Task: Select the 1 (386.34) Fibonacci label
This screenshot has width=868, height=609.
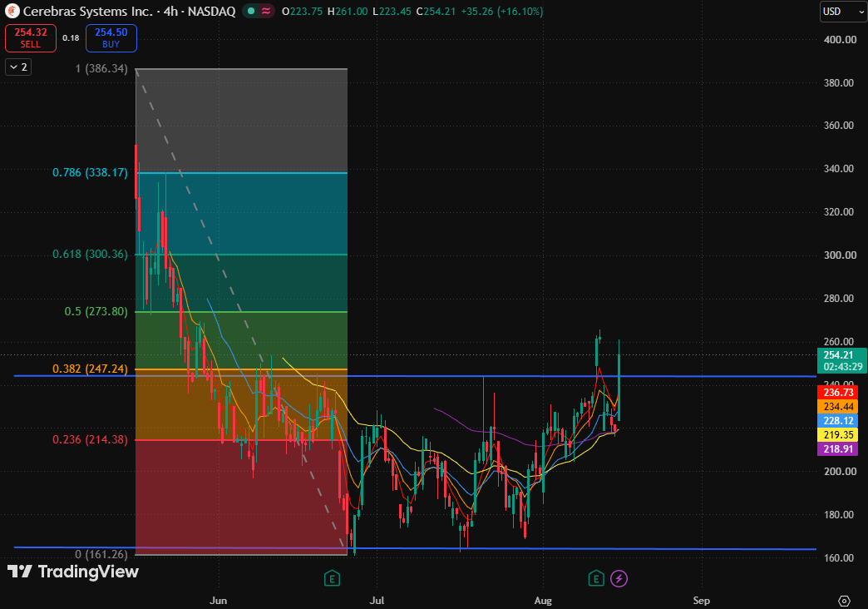Action: (101, 69)
